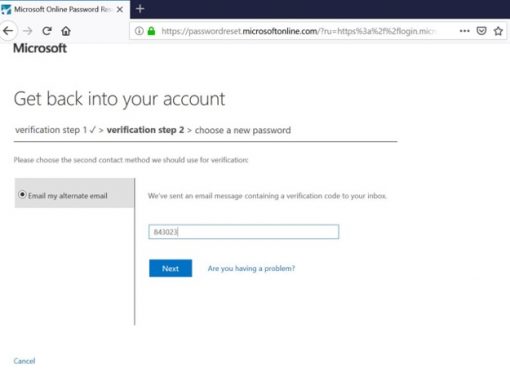This screenshot has height=382, width=510.
Task: Select Email my alternate email radio option
Action: click(x=22, y=194)
